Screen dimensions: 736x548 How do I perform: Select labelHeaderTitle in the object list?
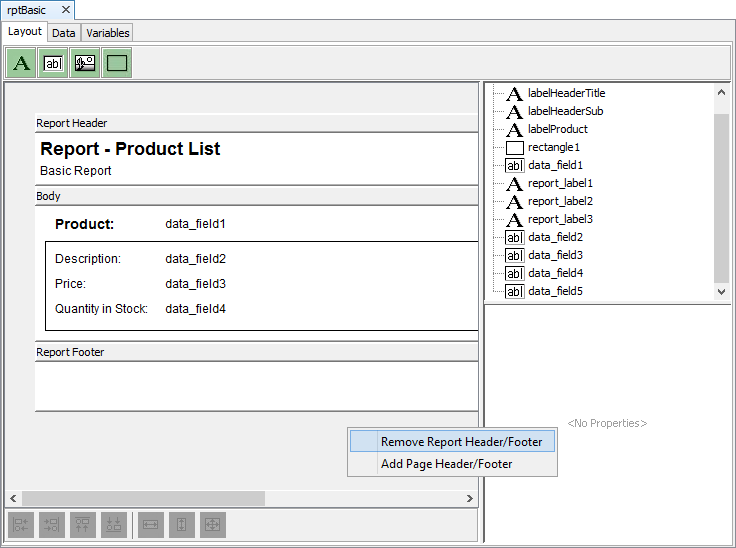pos(566,93)
